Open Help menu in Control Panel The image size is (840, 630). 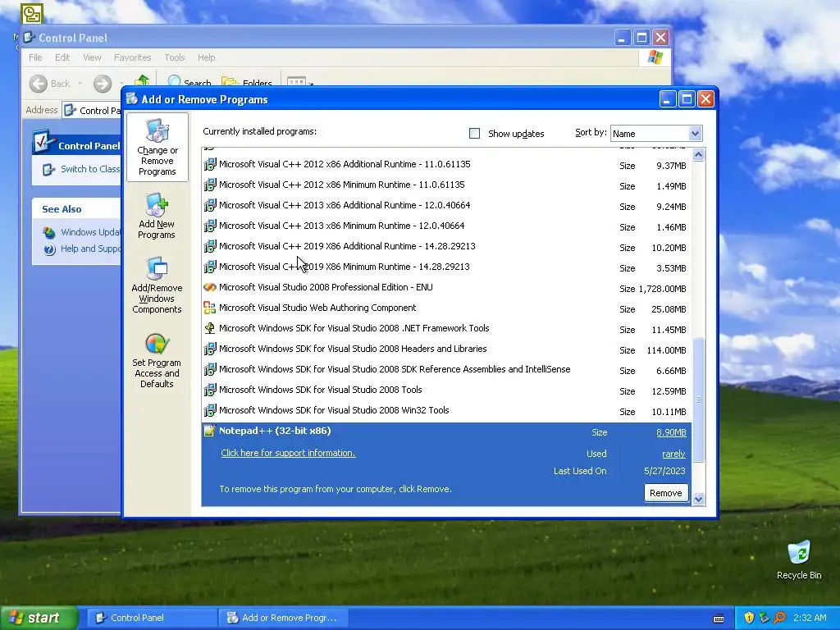pyautogui.click(x=206, y=57)
